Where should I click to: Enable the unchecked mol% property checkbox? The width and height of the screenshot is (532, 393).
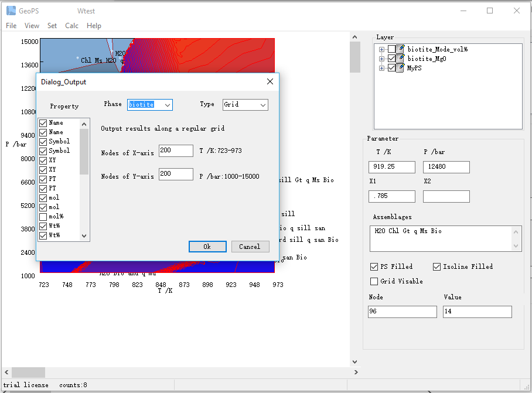tap(43, 217)
